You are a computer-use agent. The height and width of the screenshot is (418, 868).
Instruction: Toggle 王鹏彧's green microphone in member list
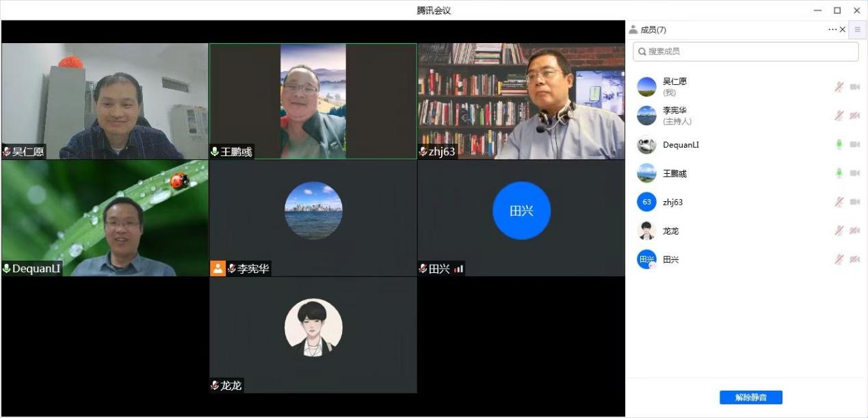(839, 173)
